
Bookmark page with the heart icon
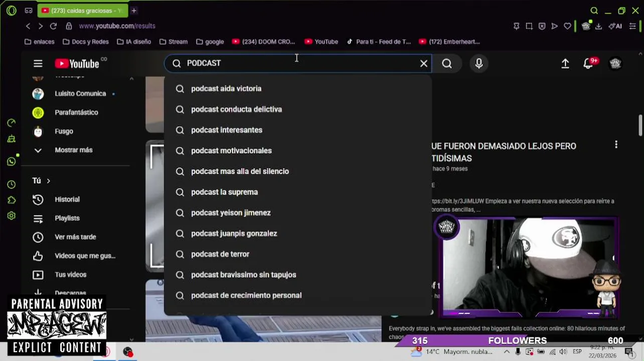(x=568, y=26)
